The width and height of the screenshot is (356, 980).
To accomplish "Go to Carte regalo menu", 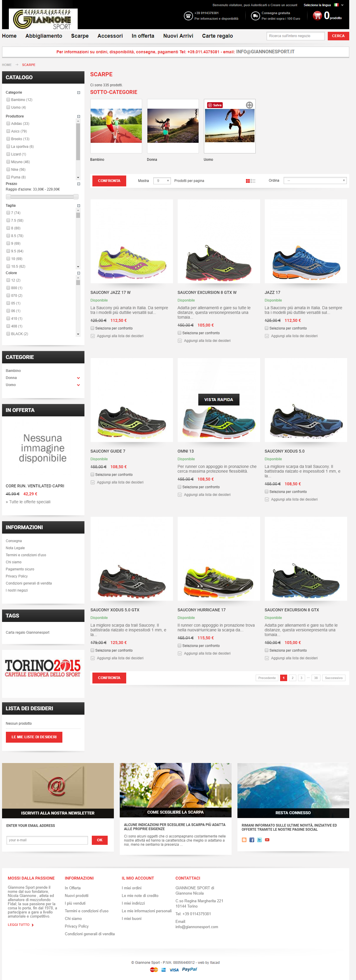I will click(x=217, y=36).
